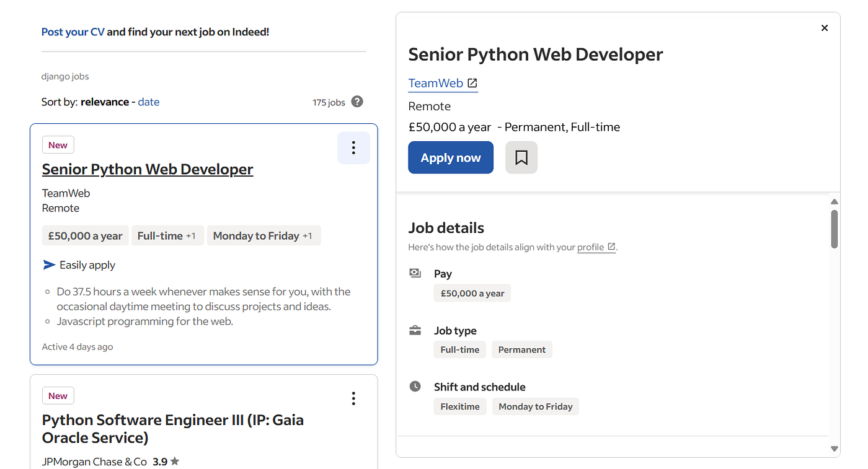Click the Pay banknote icon in Job details

(415, 273)
